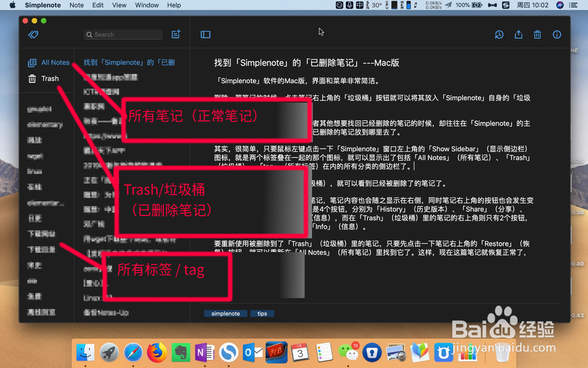588x368 pixels.
Task: Open WeChat with 10 badge in the Dock
Action: click(348, 352)
